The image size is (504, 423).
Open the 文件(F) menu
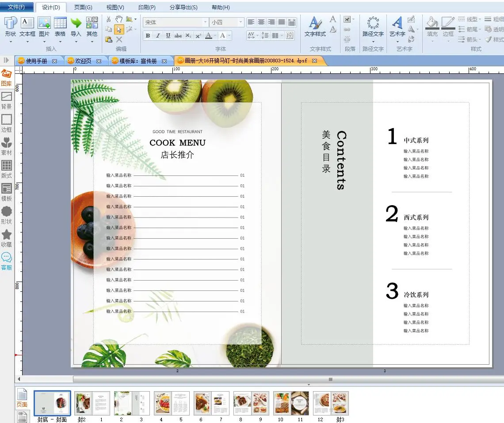16,7
